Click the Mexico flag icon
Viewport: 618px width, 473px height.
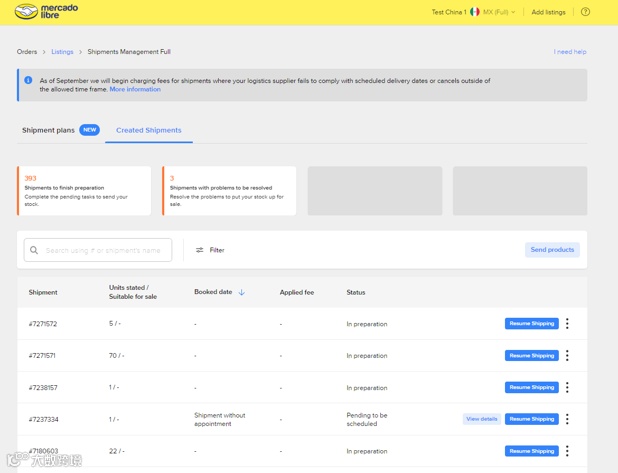475,12
